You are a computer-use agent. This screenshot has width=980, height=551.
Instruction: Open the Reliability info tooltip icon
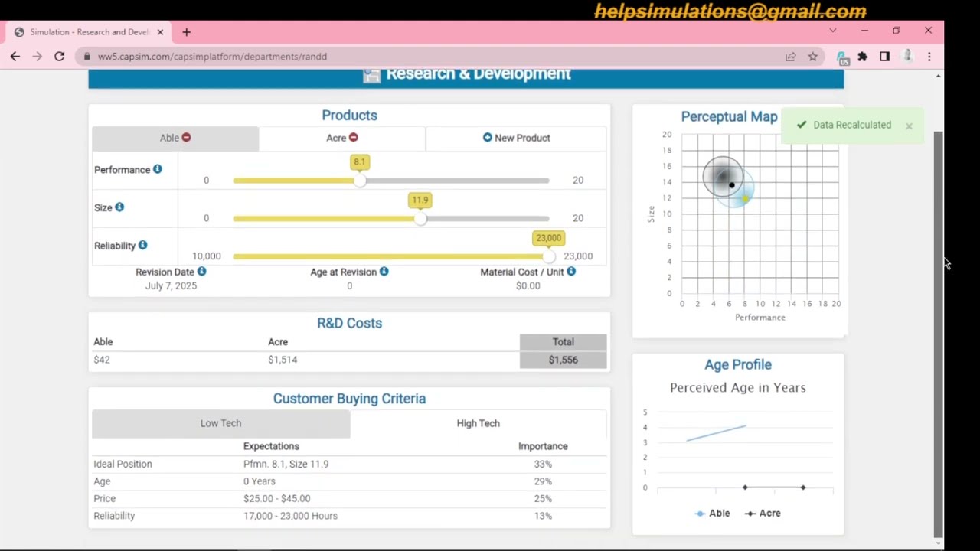point(142,246)
